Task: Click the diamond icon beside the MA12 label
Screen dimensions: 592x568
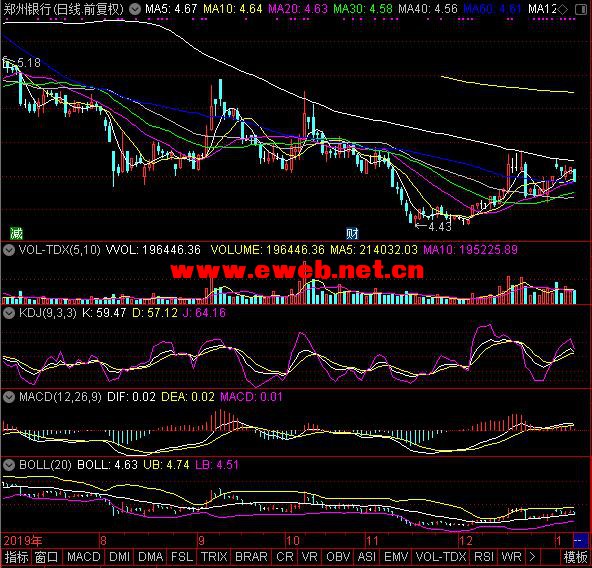Action: pyautogui.click(x=563, y=9)
